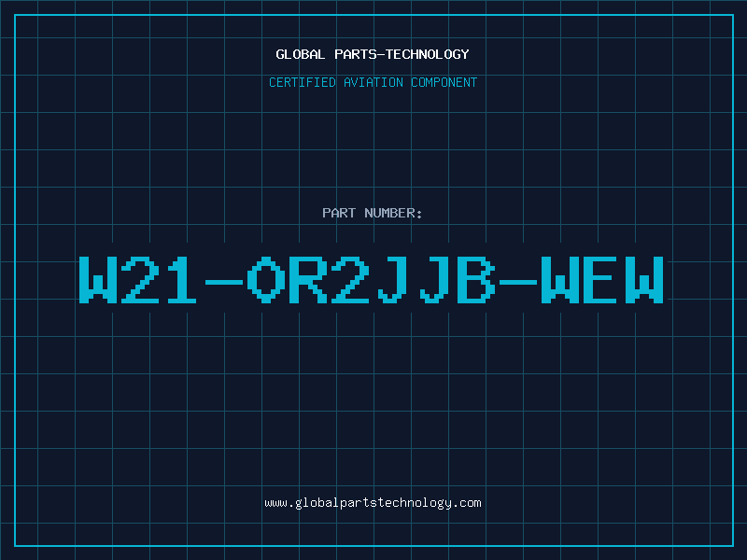Select the word AVIATION in subtitle
Image resolution: width=747 pixels, height=560 pixels.
click(373, 82)
